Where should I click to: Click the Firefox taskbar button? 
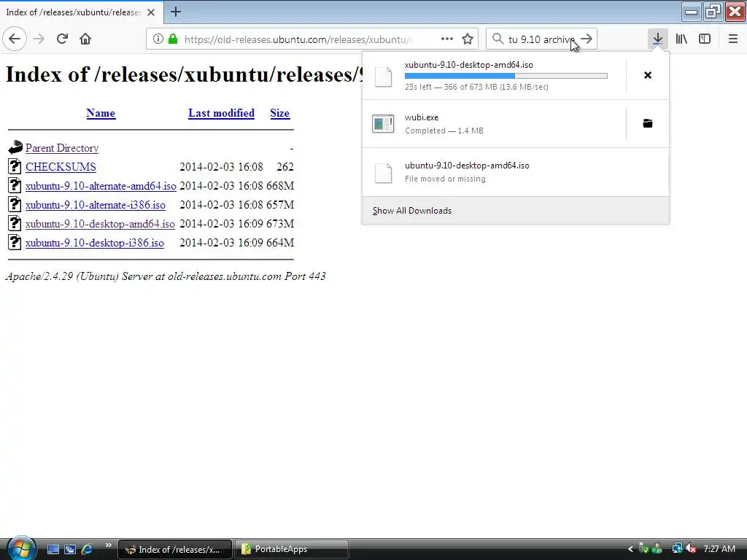tap(175, 549)
